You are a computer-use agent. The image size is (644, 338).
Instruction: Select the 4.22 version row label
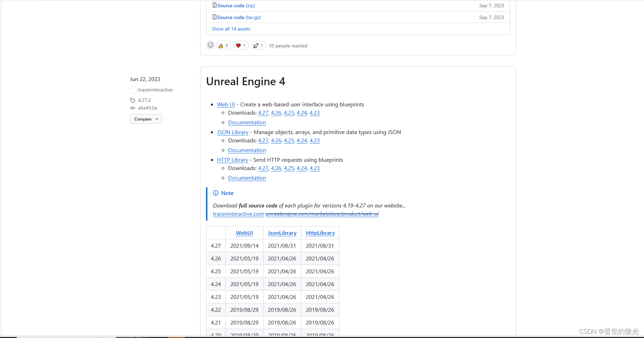(x=216, y=310)
